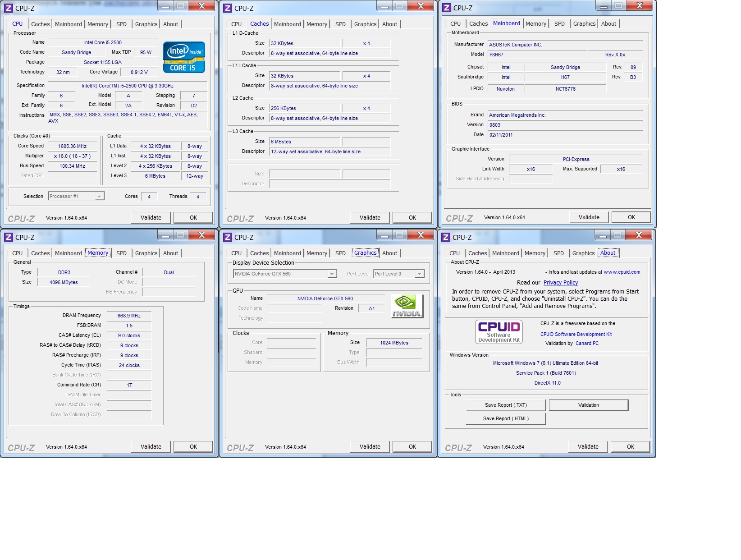Click the L3 descriptor 12-way set associative
741x560 pixels.
coord(330,152)
